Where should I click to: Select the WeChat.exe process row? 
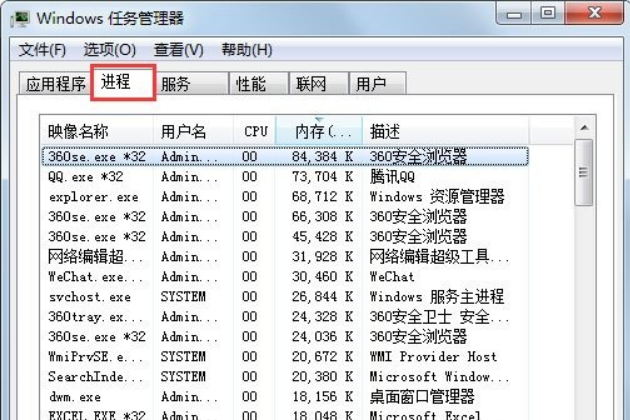coord(285,277)
